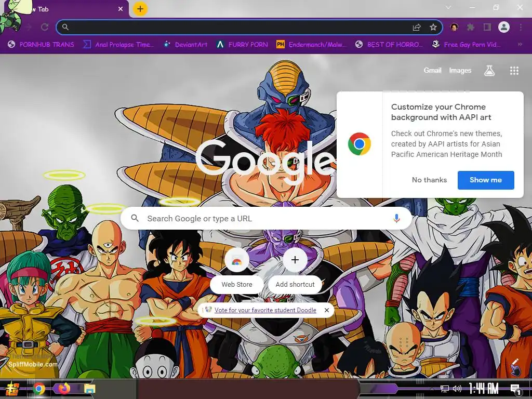Screen dimensions: 532x399
Task: Open the BEST OF HORRO... bookmark
Action: point(389,45)
